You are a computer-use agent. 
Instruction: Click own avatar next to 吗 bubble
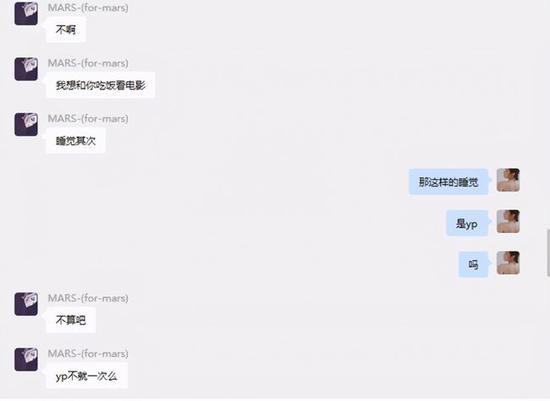[x=508, y=263]
